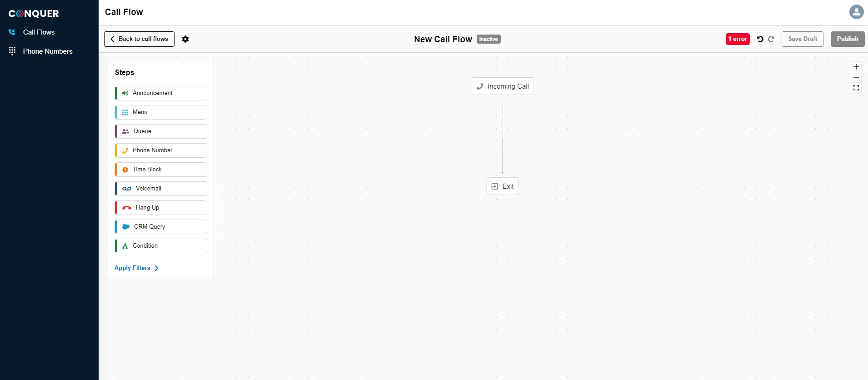Click the Call Flows phone icon
Viewport: 868px width, 380px height.
click(12, 32)
